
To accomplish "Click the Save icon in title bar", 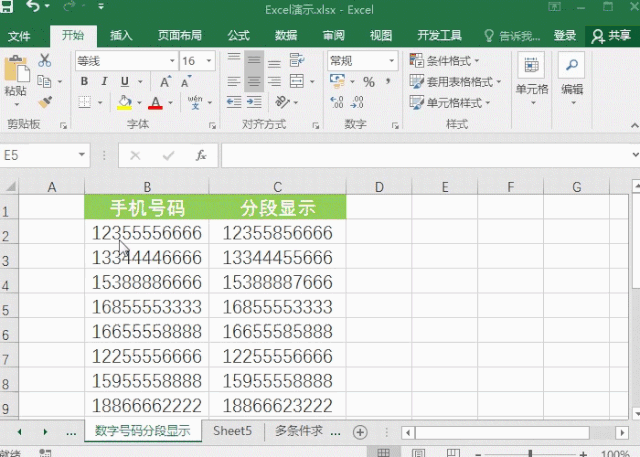I will (x=7, y=6).
